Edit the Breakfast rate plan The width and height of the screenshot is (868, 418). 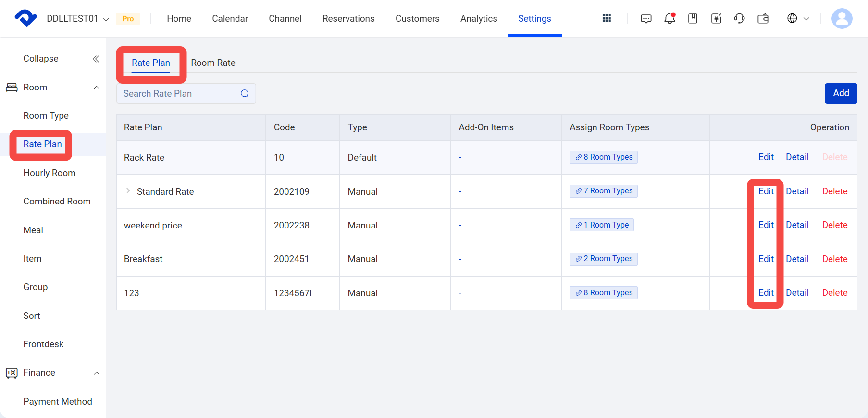(766, 259)
